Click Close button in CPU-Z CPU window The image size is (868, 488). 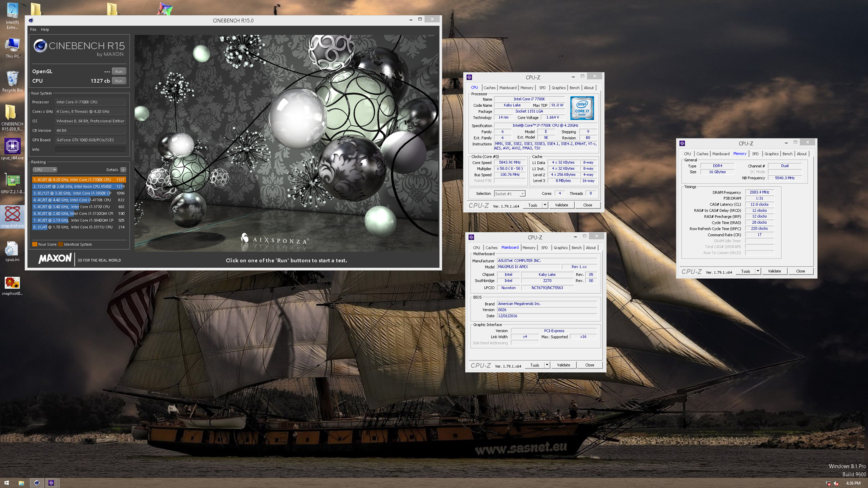587,205
